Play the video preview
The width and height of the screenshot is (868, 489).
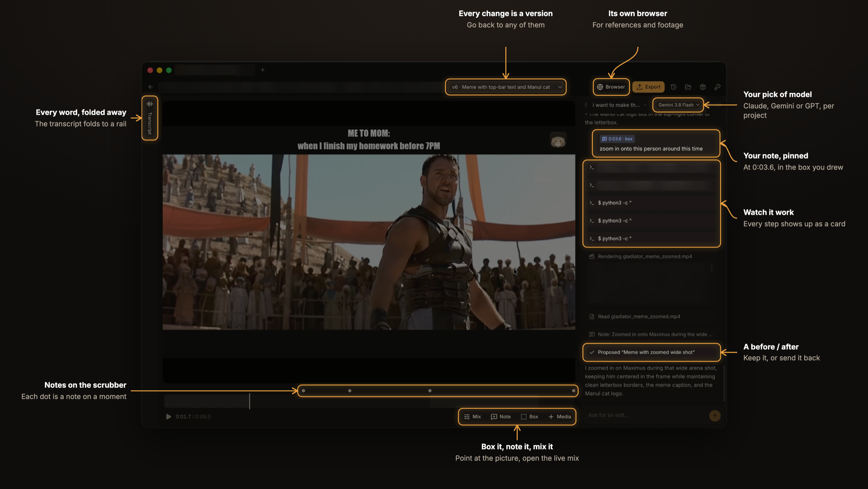[x=169, y=417]
